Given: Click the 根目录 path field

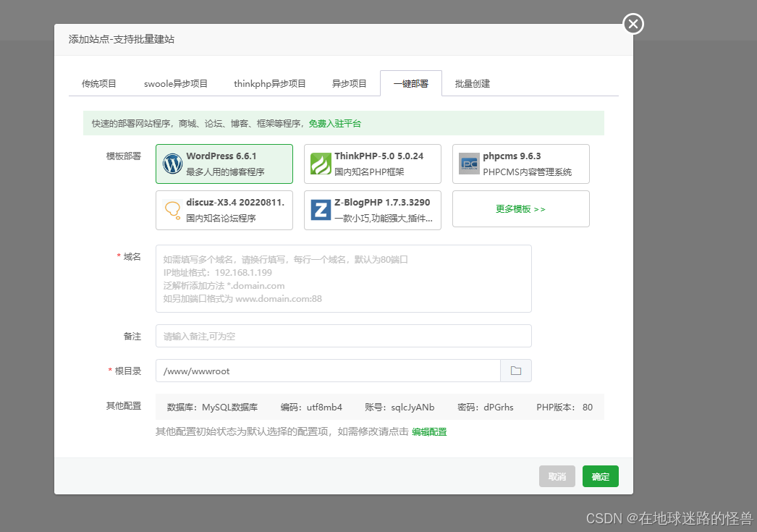Looking at the screenshot, I should point(328,371).
